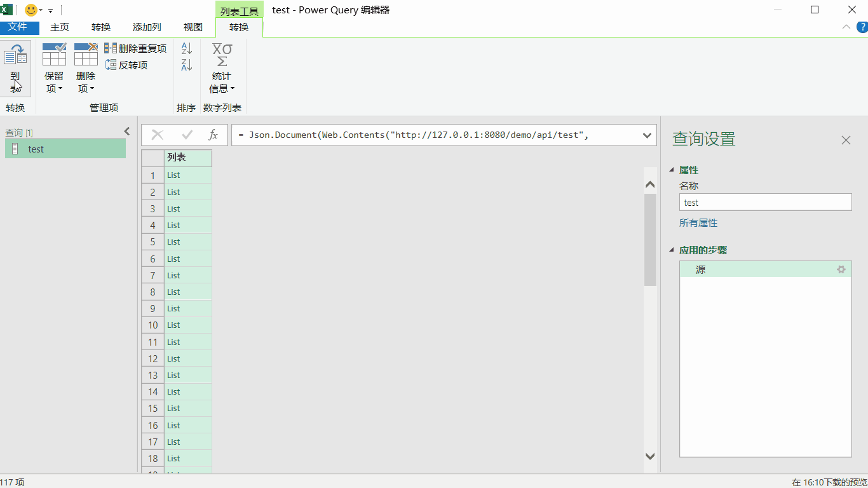Switch to the 添加列 ribbon tab
Screen dimensions: 868x488
click(x=147, y=27)
